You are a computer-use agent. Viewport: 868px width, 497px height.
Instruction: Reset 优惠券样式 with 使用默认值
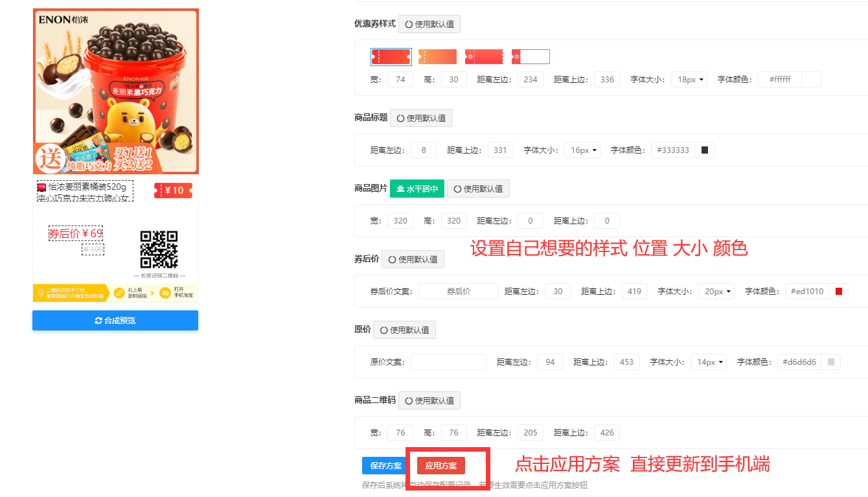(429, 24)
